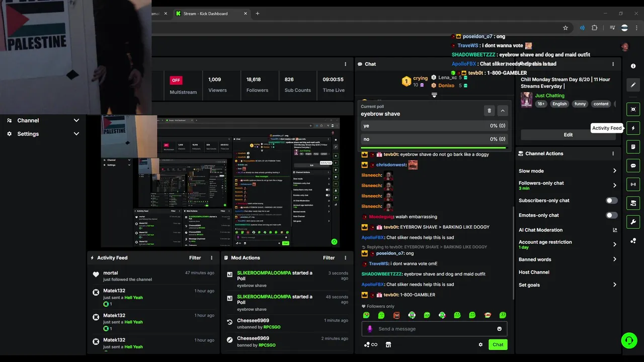
Task: Vote 'ye' in eyebrow shave poll
Action: 434,126
